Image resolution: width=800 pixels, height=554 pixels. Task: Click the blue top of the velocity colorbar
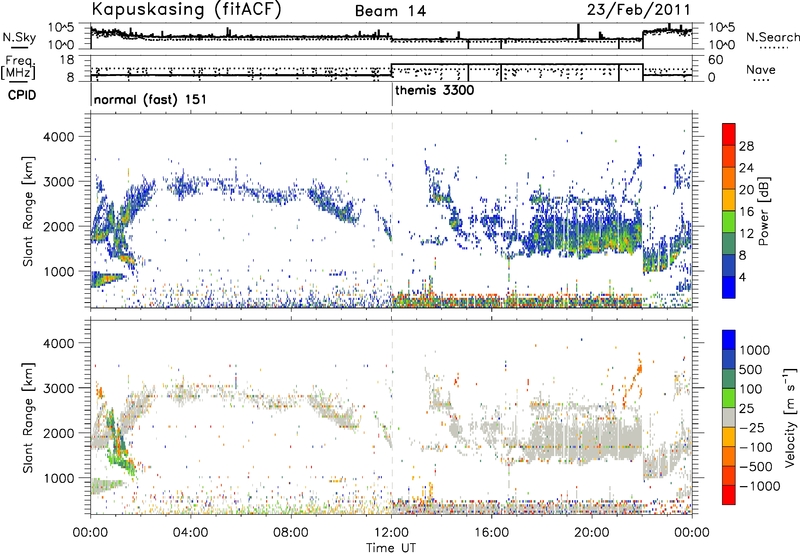(x=729, y=339)
